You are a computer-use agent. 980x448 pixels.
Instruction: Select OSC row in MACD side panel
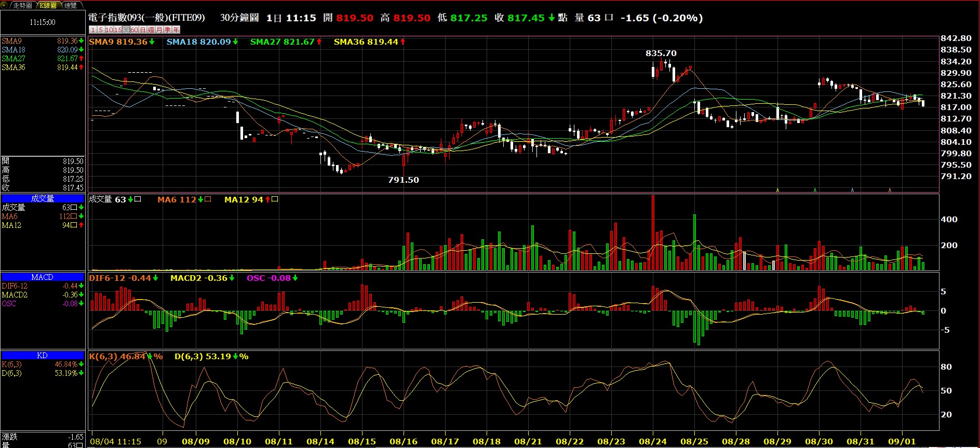click(x=43, y=304)
